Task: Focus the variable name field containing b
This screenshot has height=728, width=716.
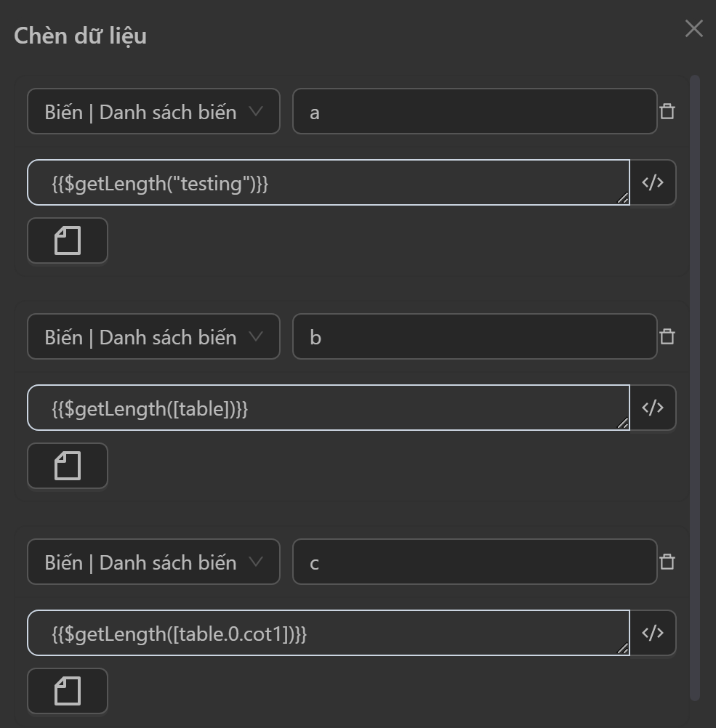Action: [474, 337]
